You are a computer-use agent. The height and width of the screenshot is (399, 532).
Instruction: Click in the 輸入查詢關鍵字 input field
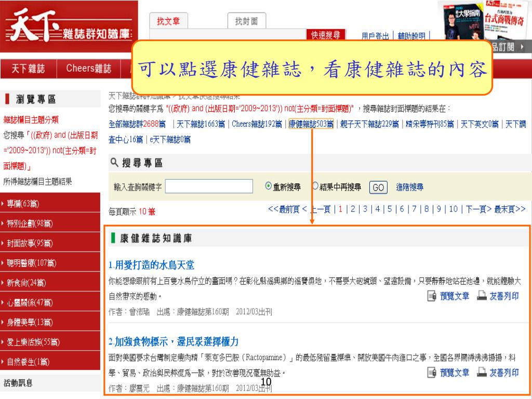tap(209, 187)
